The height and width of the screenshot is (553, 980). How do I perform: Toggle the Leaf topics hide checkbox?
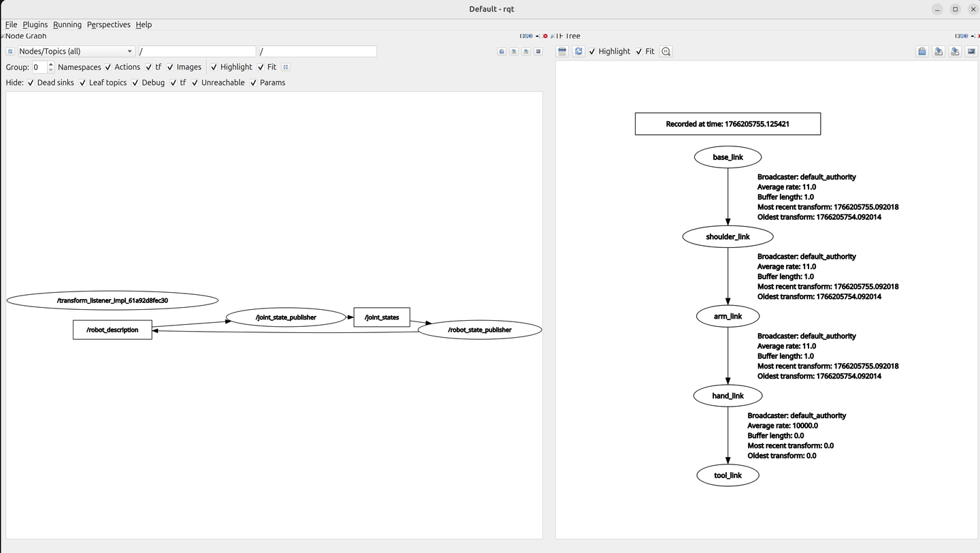coord(82,82)
